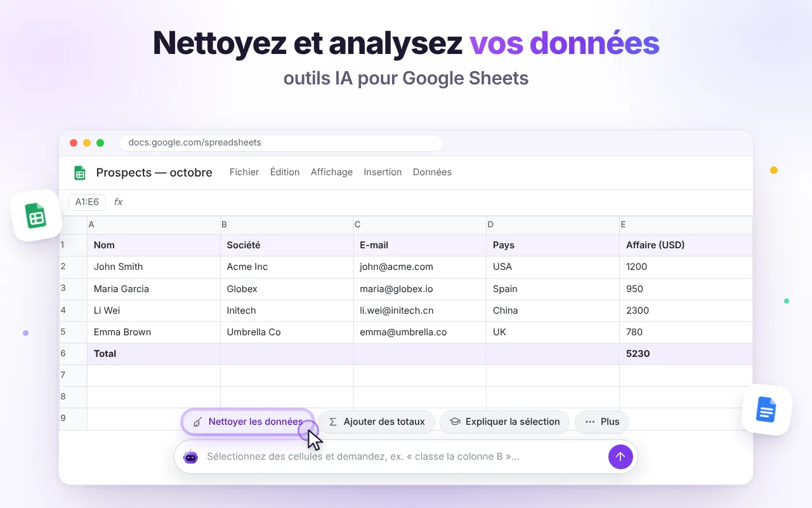Select the Initech cell
Viewport: 812px width, 508px height.
point(287,311)
